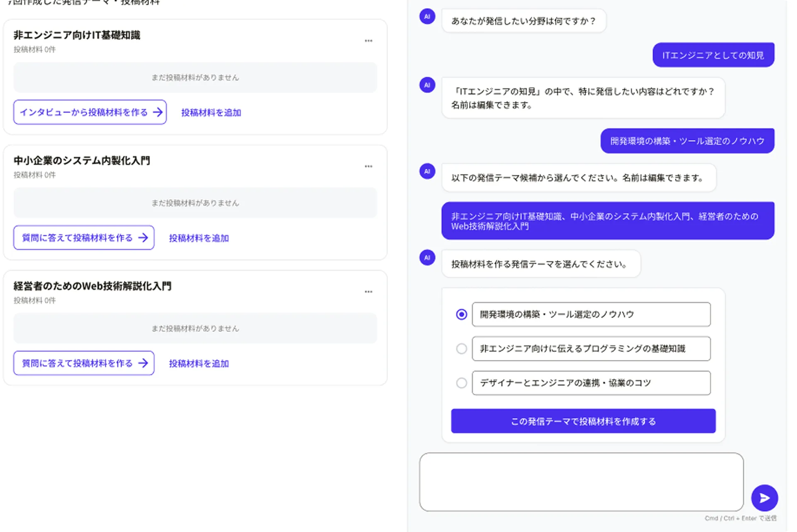Focus the chat message input box

pos(581,482)
